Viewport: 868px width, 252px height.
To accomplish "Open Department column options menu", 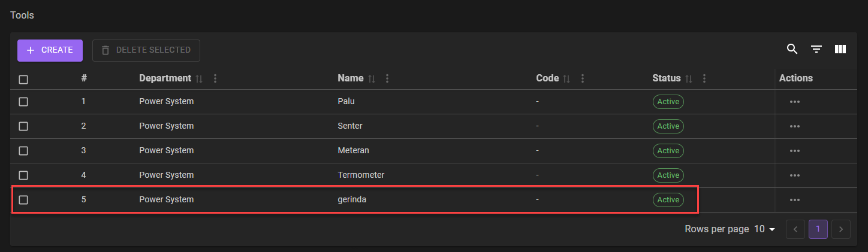I will [x=215, y=78].
